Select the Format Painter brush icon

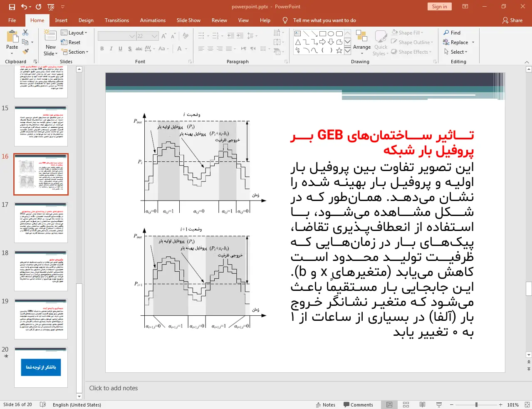pos(25,52)
